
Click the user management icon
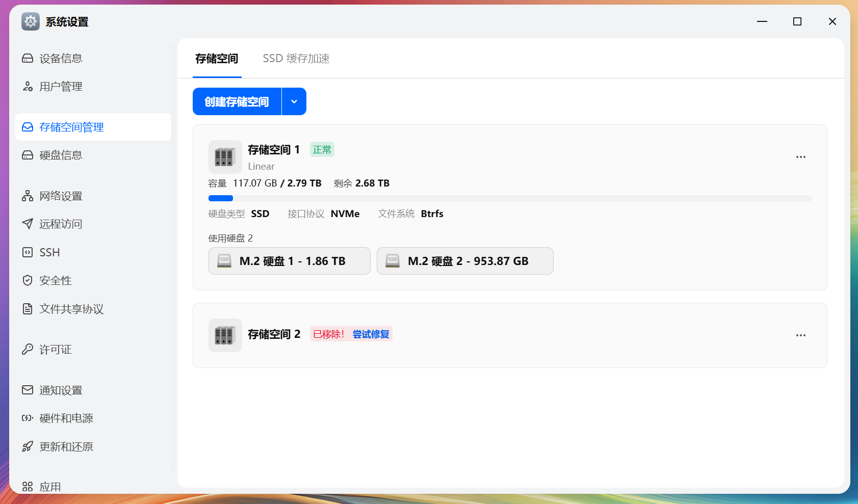click(28, 87)
